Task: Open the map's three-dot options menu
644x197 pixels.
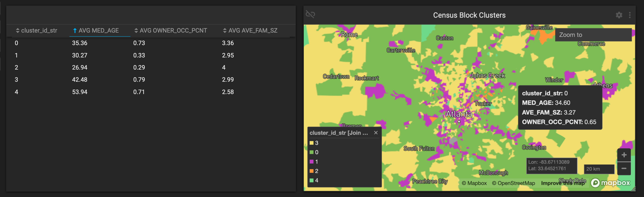Action: pyautogui.click(x=629, y=15)
